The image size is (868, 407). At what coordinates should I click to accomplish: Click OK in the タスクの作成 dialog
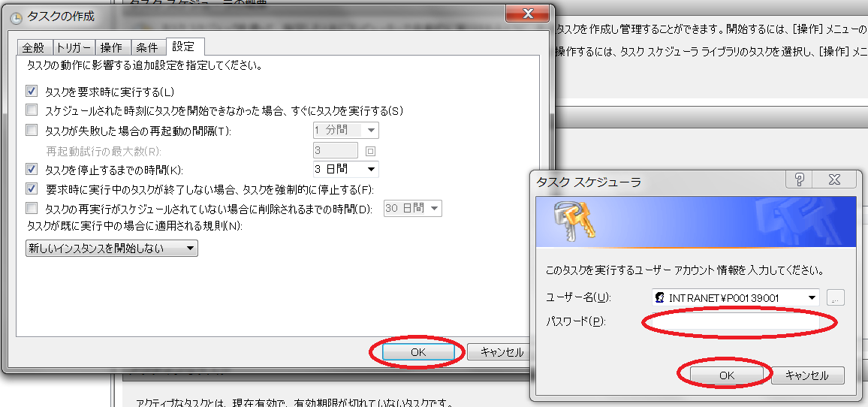coord(418,351)
